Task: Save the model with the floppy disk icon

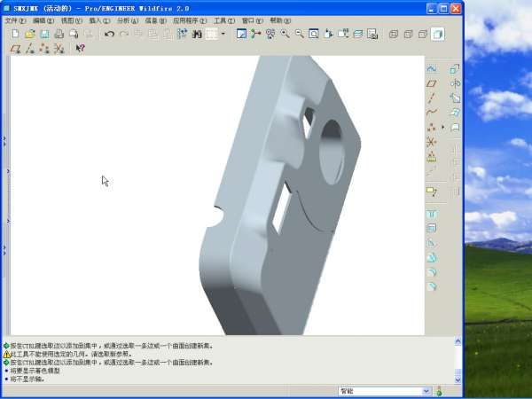Action: 44,34
